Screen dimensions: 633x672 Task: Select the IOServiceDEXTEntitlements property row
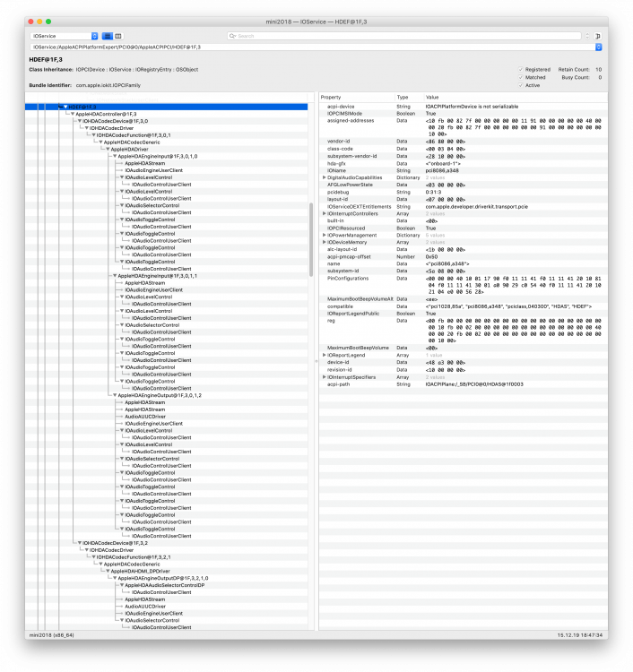tap(464, 207)
